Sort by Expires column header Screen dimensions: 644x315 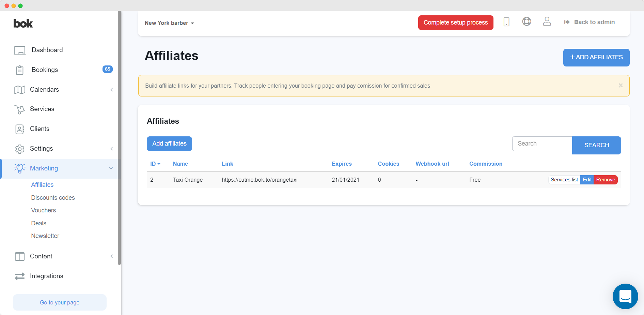[342, 164]
